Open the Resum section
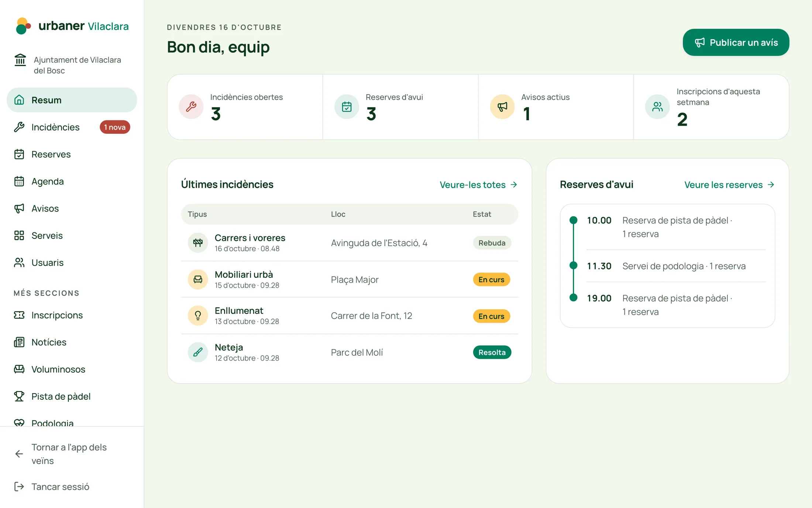This screenshot has height=508, width=812. tap(72, 100)
